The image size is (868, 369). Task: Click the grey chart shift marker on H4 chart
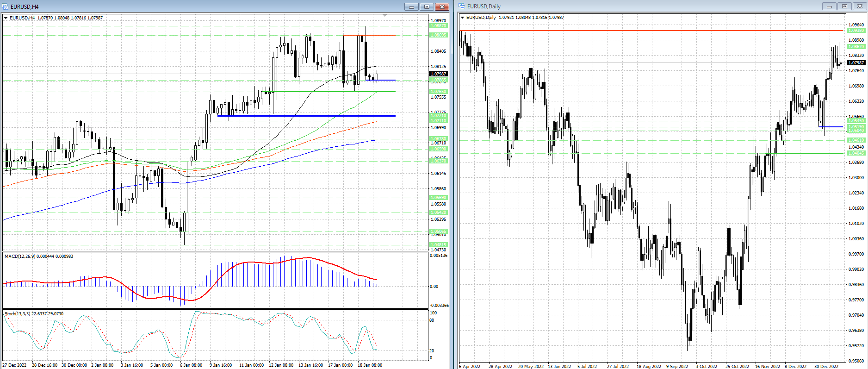pos(385,16)
